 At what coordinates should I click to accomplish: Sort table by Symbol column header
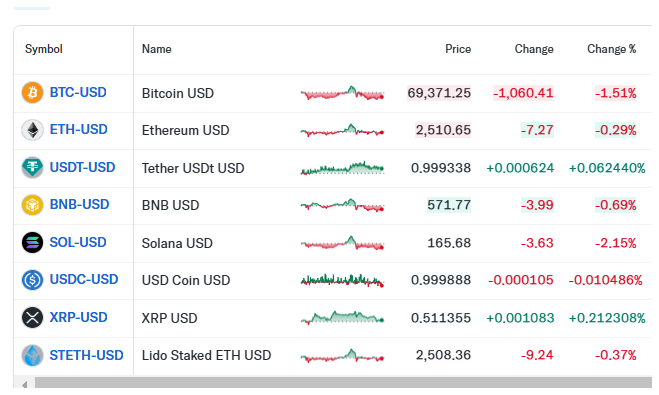click(x=44, y=49)
